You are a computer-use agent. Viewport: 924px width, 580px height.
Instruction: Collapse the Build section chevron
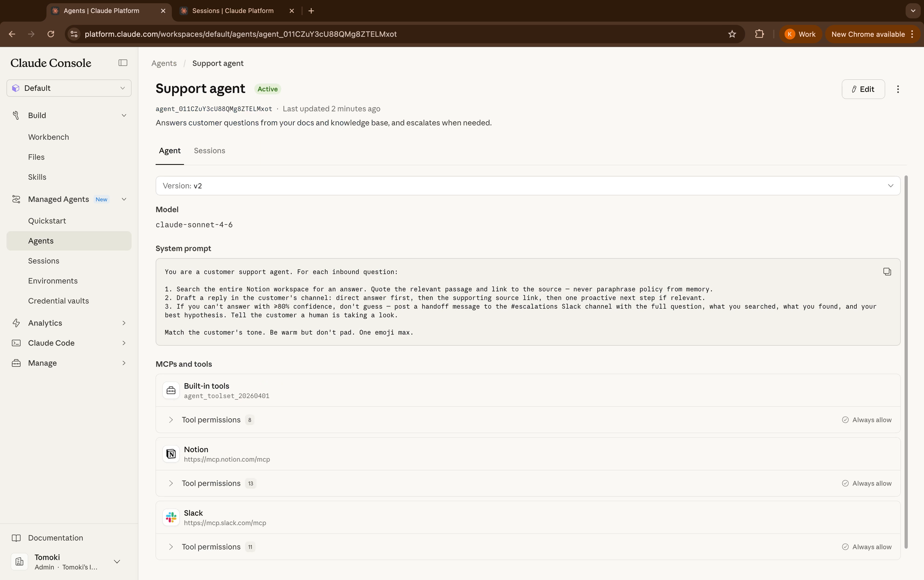(x=124, y=115)
